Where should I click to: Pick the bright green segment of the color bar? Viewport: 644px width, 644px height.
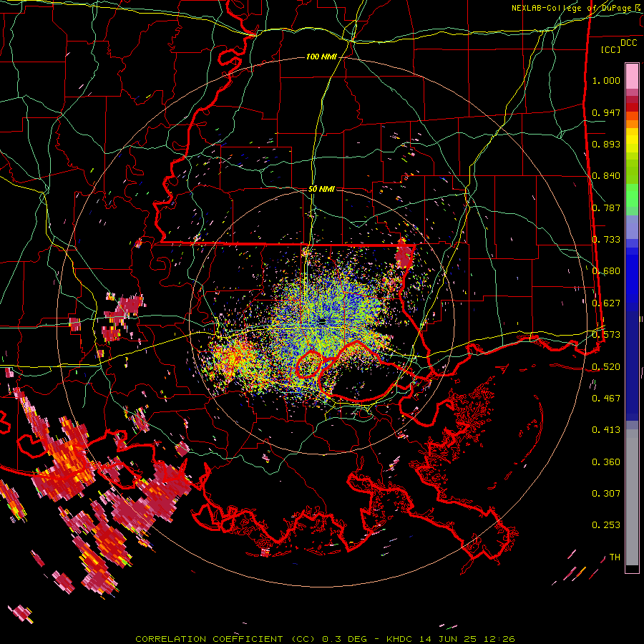(632, 195)
